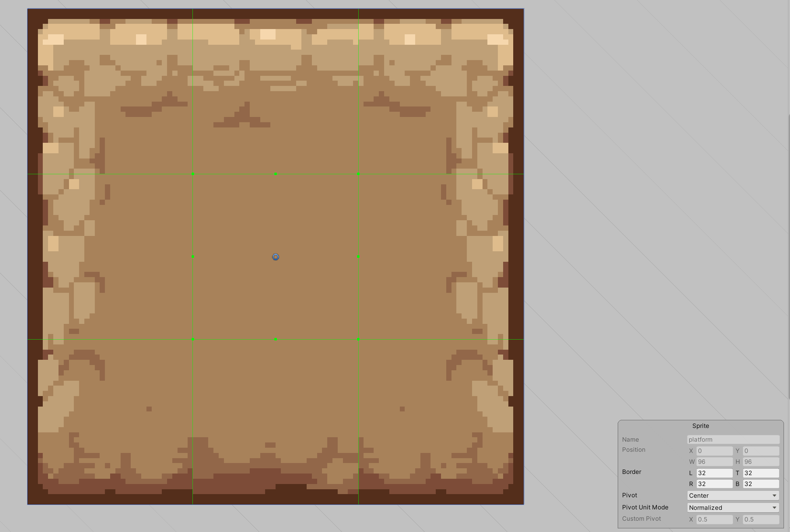Click the sprite pivot point circle
Viewport: 790px width, 532px height.
tap(276, 257)
